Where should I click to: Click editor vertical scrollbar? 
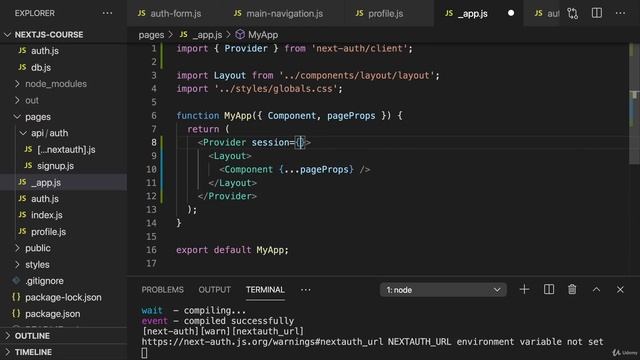tap(634, 104)
